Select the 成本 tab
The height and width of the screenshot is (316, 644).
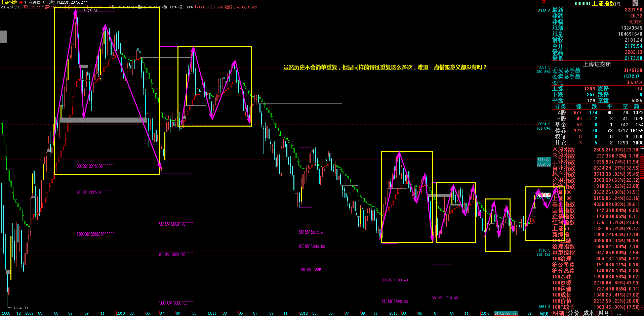(x=588, y=313)
